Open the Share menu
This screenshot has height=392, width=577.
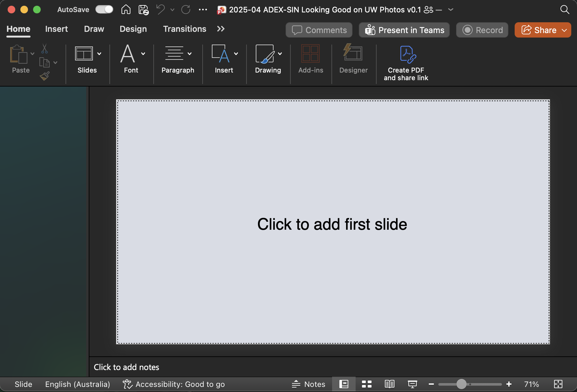click(x=542, y=30)
